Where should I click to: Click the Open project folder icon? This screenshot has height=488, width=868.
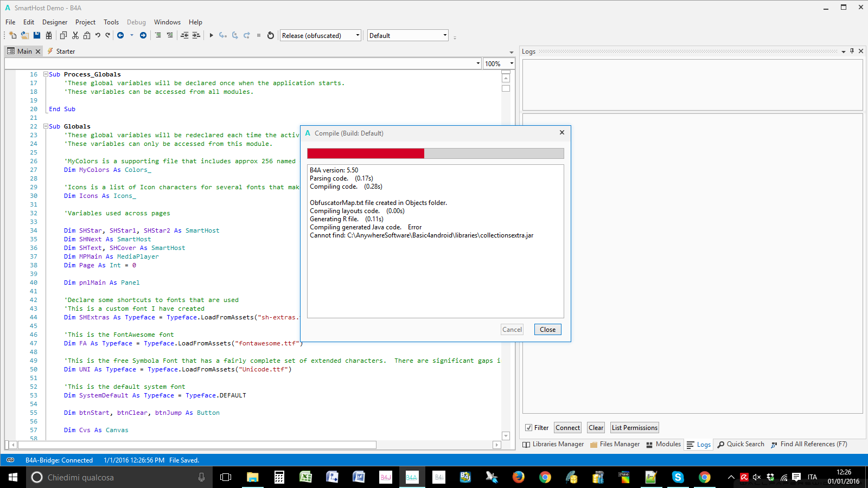coord(25,35)
